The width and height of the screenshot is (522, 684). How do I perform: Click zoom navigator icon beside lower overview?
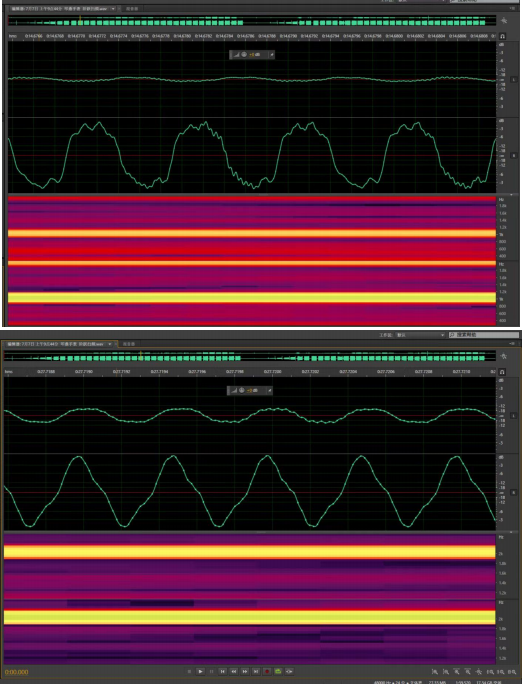tap(504, 356)
